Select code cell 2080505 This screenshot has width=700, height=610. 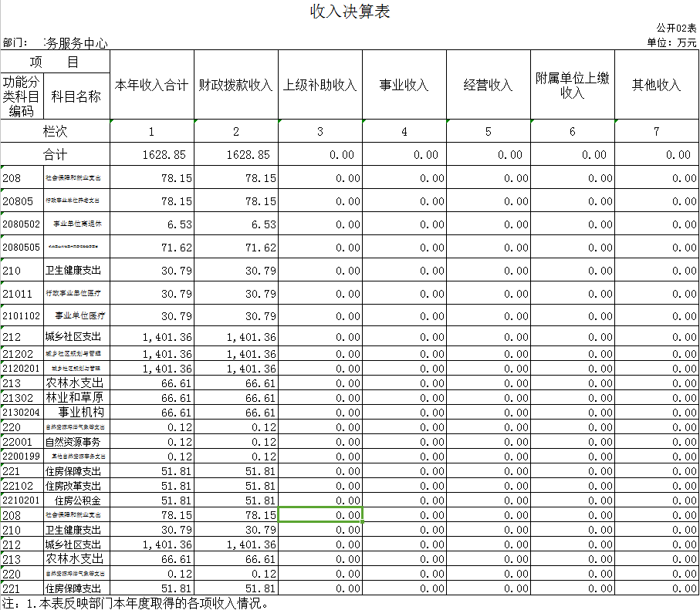(22, 248)
